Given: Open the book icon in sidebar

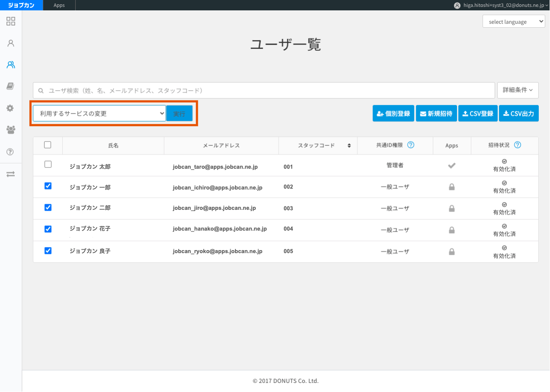Looking at the screenshot, I should click(x=11, y=87).
